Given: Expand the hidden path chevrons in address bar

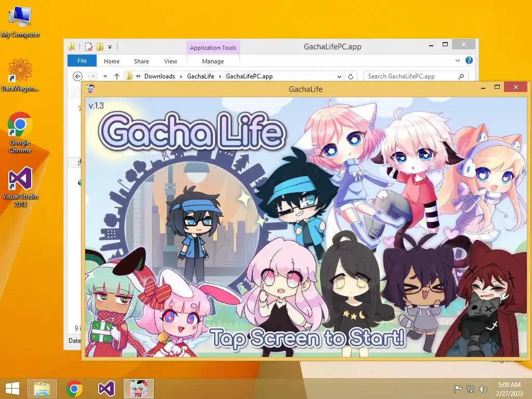Looking at the screenshot, I should [138, 76].
